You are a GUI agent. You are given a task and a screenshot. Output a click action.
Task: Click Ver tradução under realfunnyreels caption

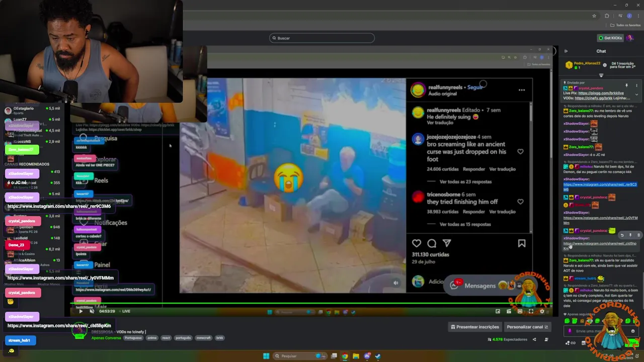pyautogui.click(x=440, y=123)
